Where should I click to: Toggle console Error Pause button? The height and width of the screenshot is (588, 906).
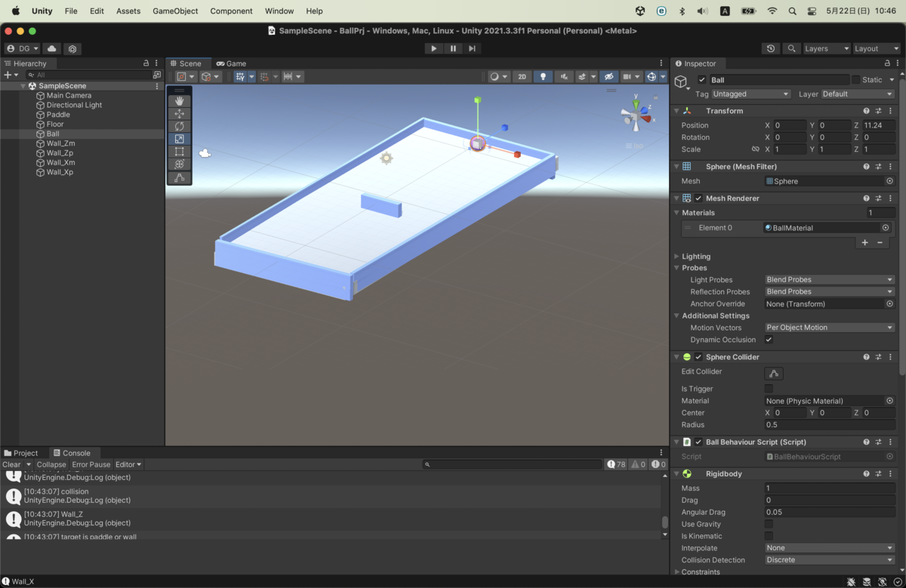91,465
